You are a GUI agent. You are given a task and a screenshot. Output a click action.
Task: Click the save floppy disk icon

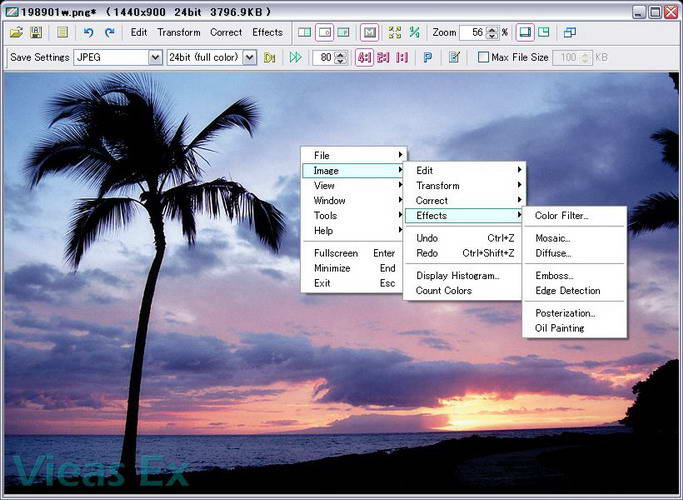(36, 33)
